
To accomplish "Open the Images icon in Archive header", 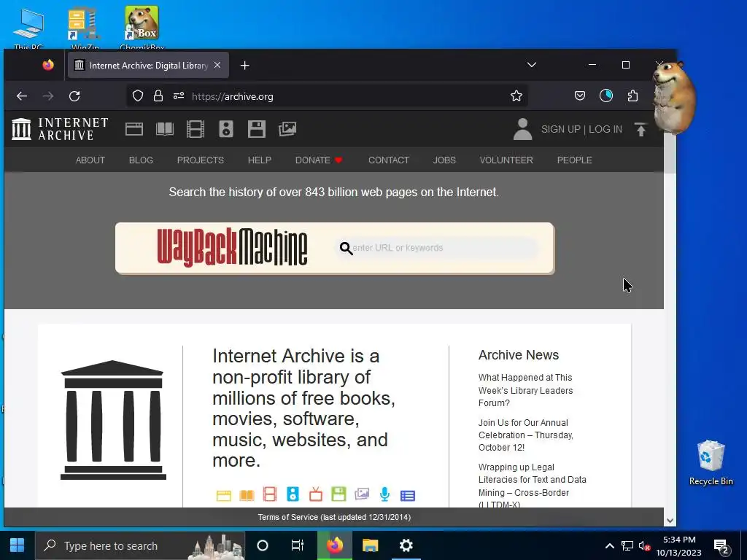I will click(287, 129).
